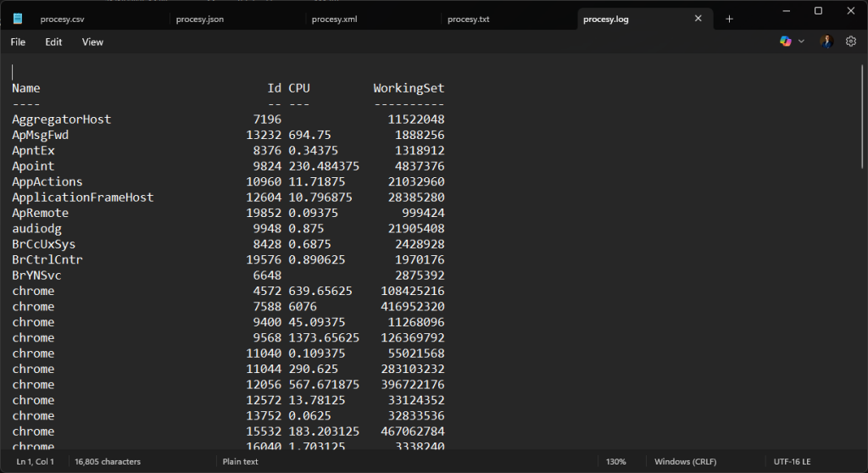
Task: Click the UTF-16 LE encoding indicator
Action: pos(792,462)
